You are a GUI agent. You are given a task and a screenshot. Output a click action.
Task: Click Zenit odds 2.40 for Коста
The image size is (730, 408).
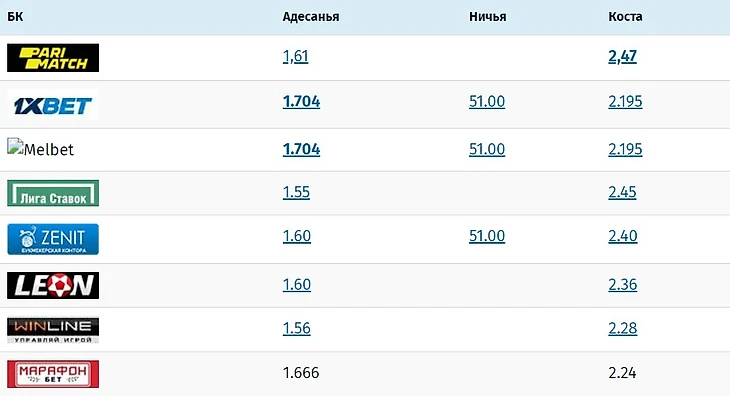click(x=623, y=236)
